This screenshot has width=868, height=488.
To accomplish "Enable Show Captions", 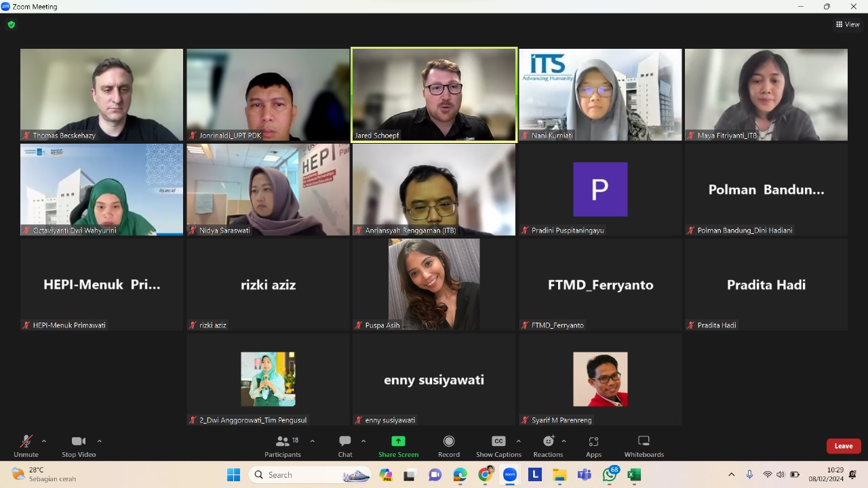I will click(x=498, y=446).
